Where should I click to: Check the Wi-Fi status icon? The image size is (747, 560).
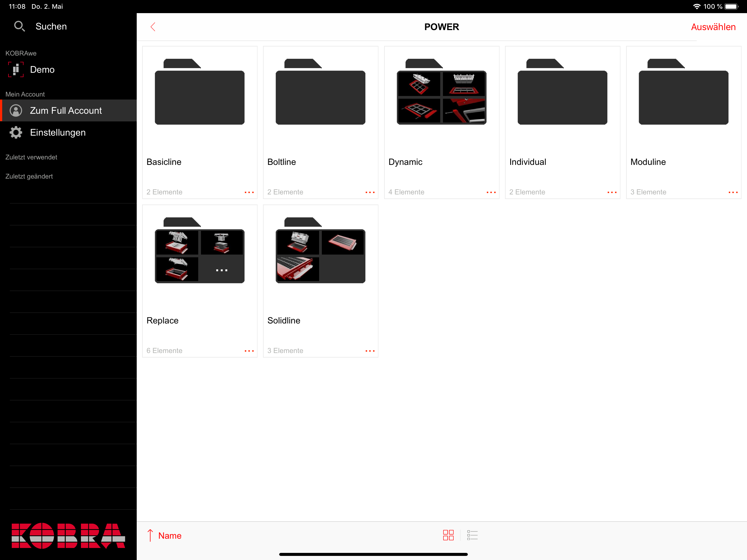pos(697,6)
